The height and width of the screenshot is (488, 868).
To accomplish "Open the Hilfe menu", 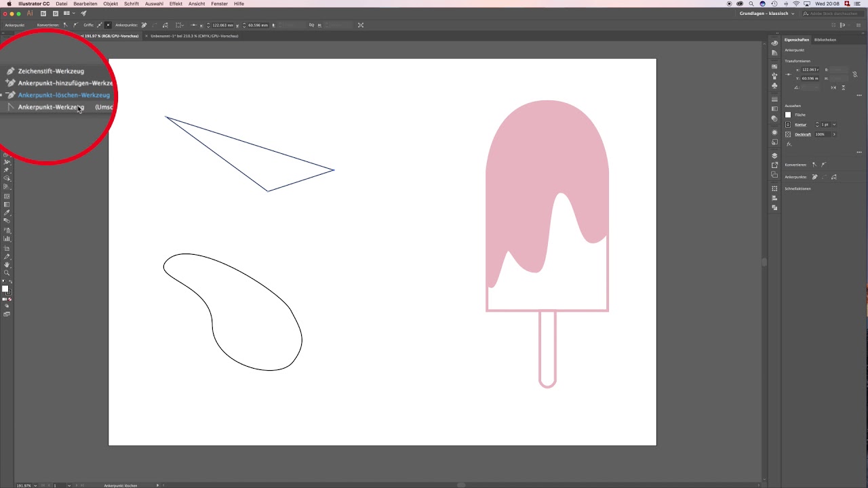I will (239, 4).
